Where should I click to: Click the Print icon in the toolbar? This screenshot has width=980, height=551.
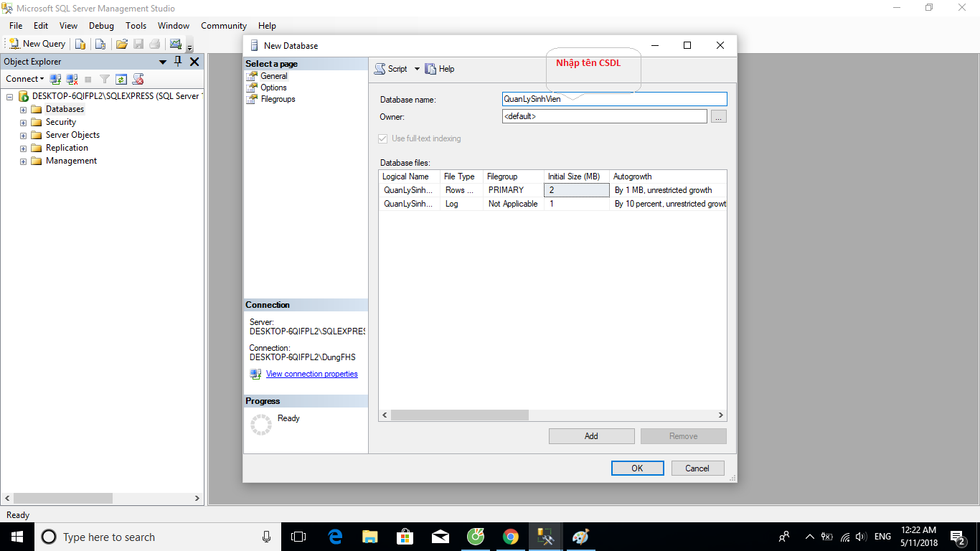155,44
